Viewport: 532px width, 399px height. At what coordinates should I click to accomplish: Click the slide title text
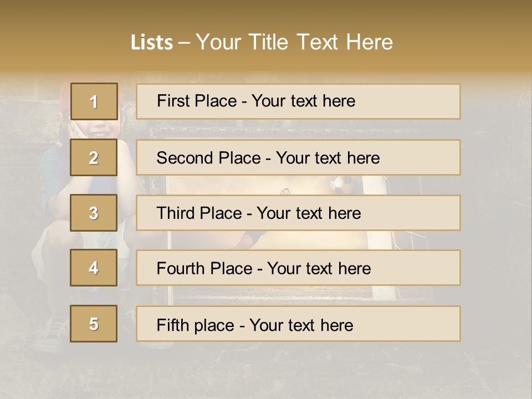tap(262, 42)
